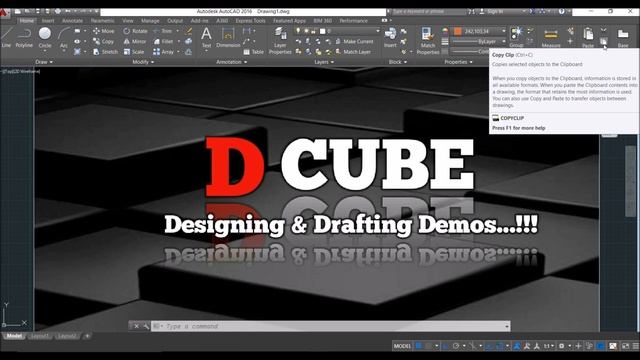Select the Line tool

(6, 37)
